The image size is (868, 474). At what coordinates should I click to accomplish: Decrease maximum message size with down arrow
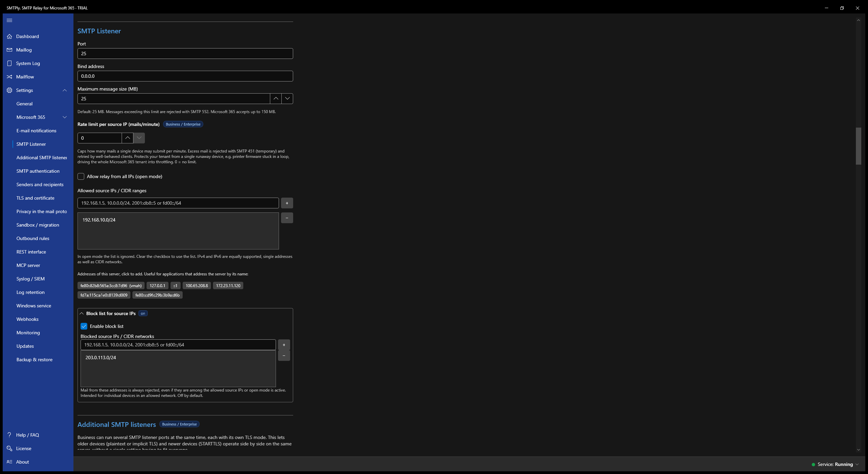(287, 99)
